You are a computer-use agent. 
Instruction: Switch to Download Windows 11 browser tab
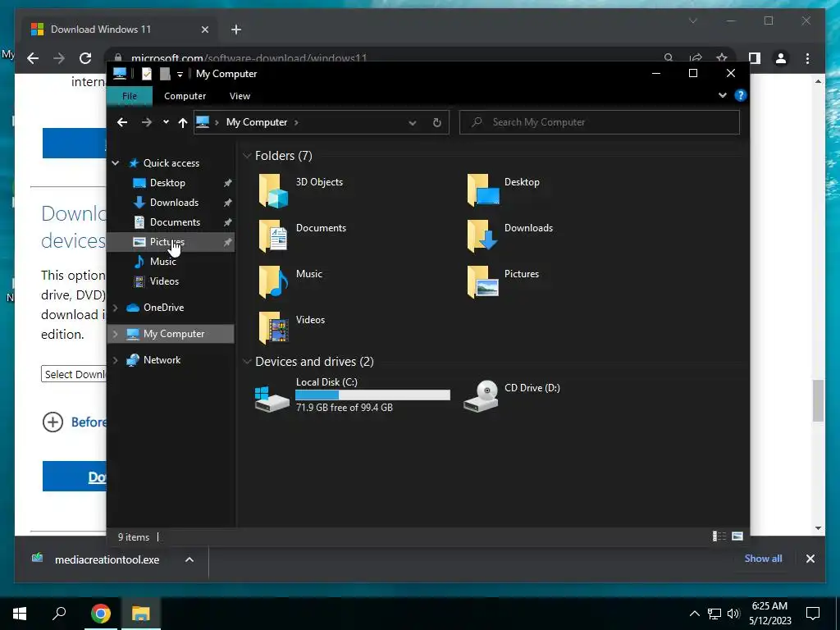tap(120, 30)
